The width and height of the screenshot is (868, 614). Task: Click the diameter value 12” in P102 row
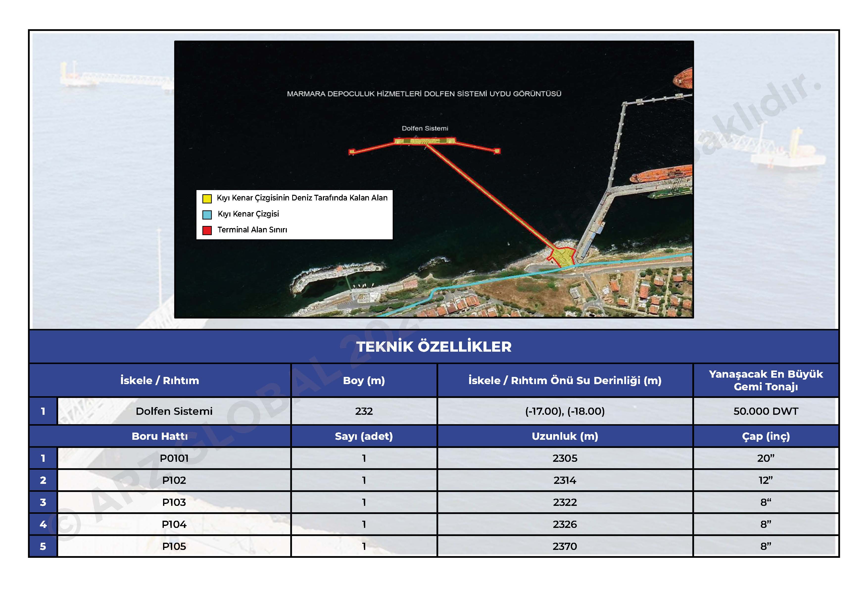(x=766, y=480)
